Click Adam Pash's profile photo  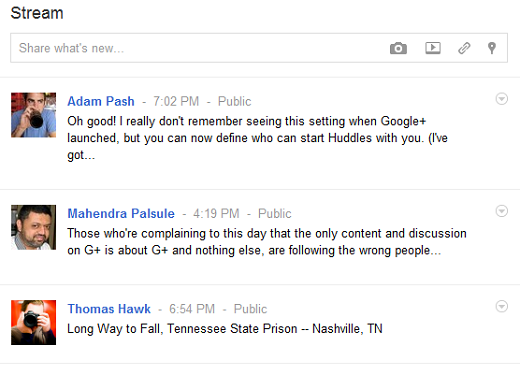(33, 115)
